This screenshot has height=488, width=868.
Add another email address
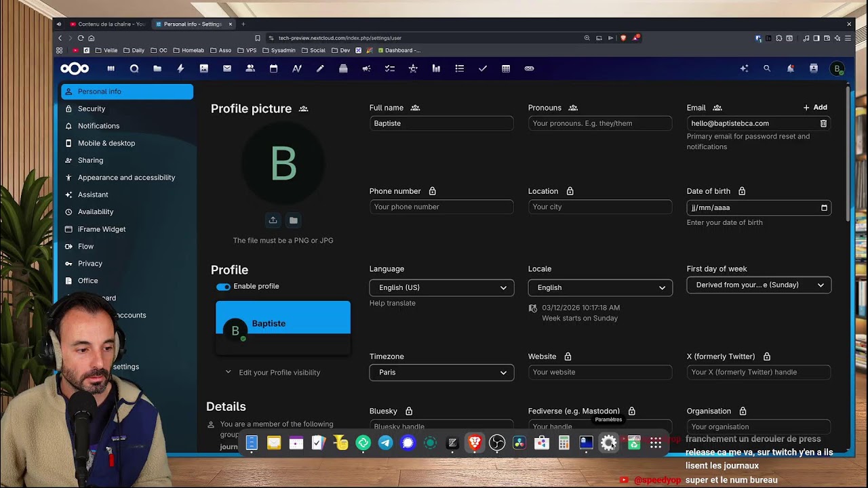tap(815, 107)
